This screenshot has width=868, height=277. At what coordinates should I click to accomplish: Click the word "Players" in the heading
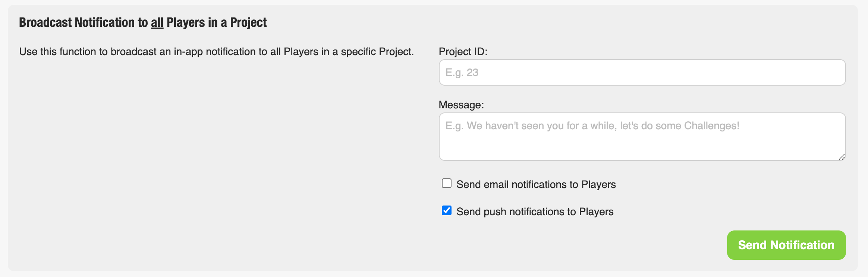(186, 22)
